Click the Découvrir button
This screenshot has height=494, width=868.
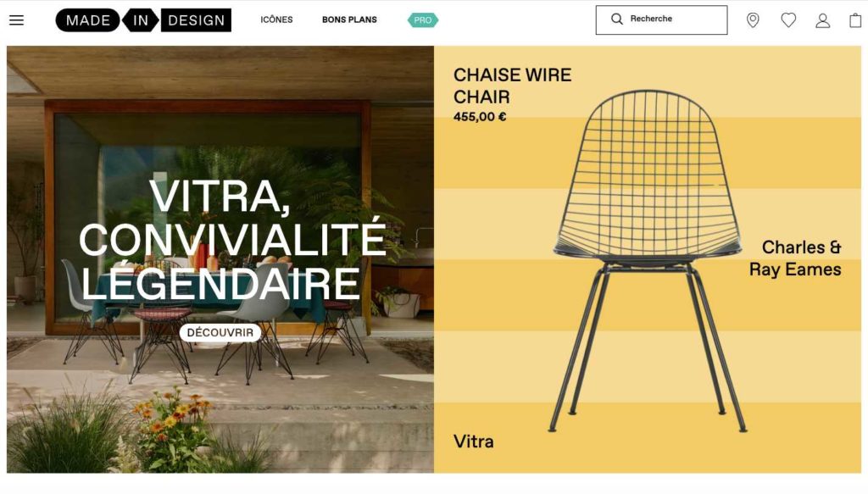click(x=220, y=332)
